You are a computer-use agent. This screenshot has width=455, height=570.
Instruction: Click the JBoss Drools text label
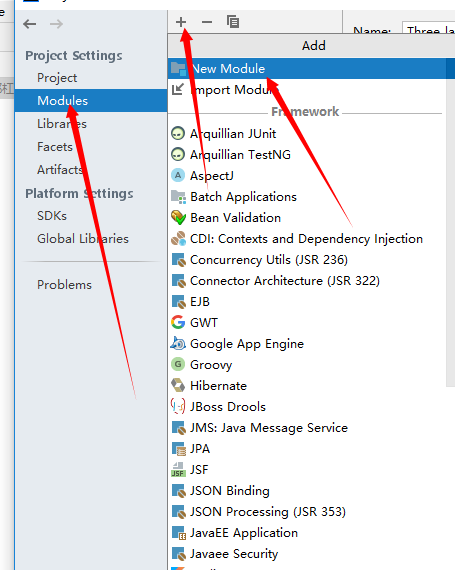pyautogui.click(x=228, y=407)
